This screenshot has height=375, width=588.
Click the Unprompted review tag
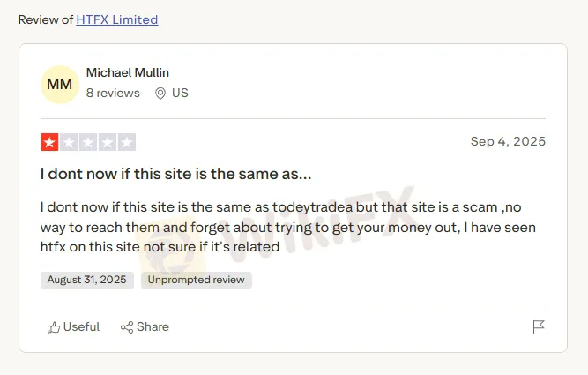tap(196, 280)
